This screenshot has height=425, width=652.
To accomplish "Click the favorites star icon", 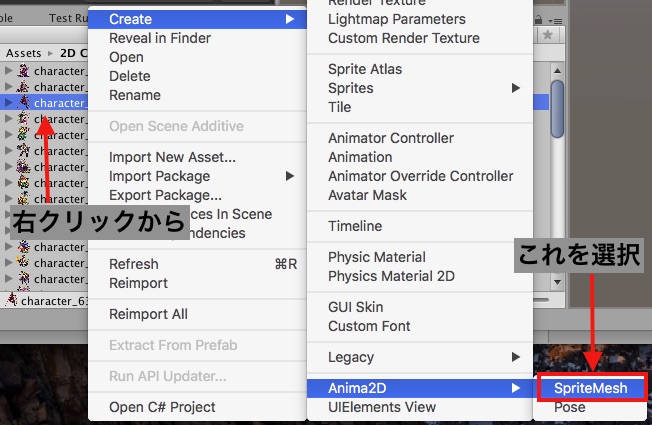I will (x=548, y=35).
